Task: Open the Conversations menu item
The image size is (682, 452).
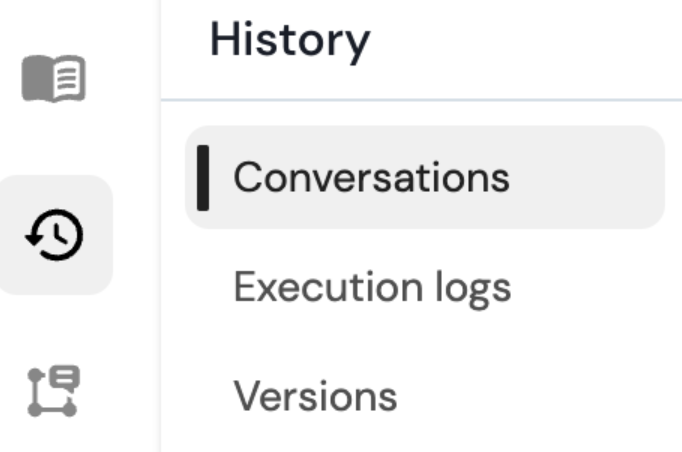Action: [371, 178]
